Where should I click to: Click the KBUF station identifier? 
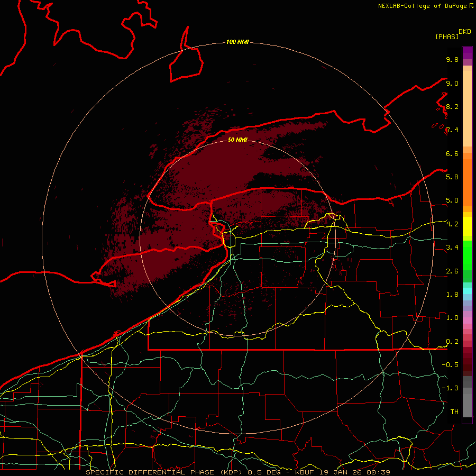point(305,472)
